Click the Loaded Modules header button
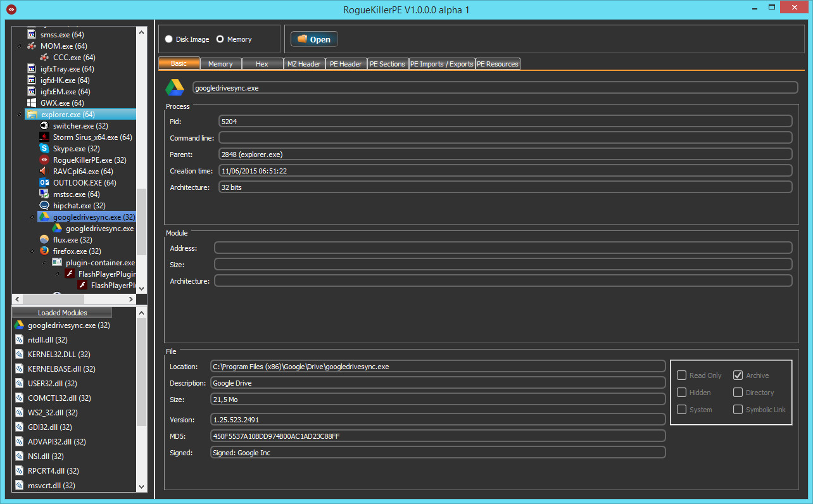Viewport: 813px width, 504px height. coord(62,313)
